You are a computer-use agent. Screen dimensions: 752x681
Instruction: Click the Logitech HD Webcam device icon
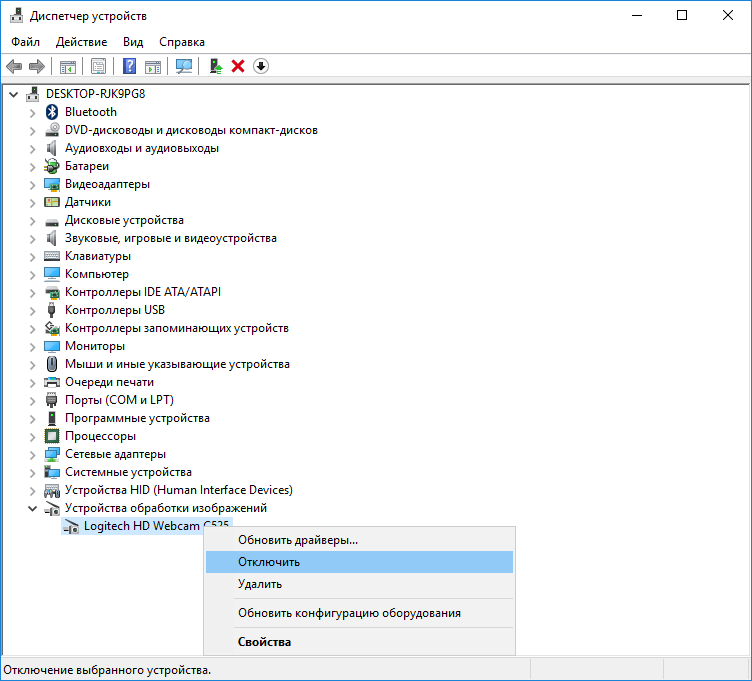pyautogui.click(x=71, y=527)
